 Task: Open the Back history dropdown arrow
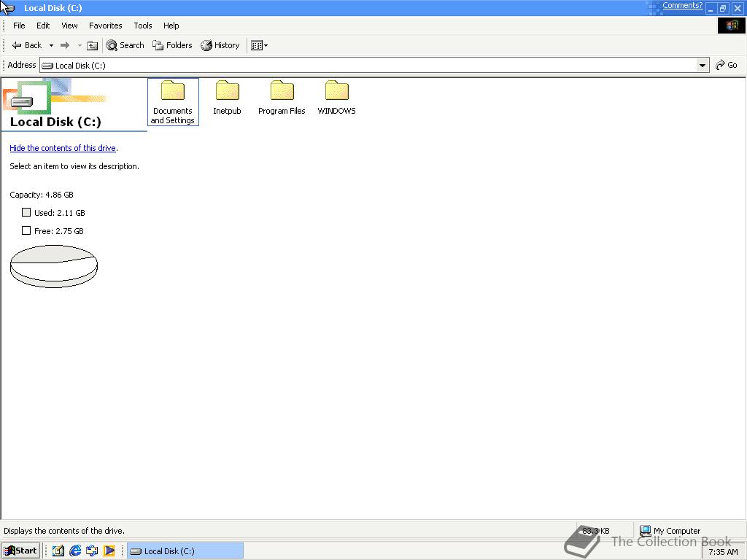tap(51, 45)
